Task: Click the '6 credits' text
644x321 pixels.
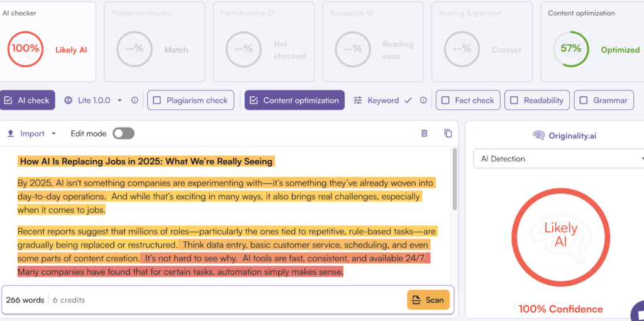Action: point(69,300)
